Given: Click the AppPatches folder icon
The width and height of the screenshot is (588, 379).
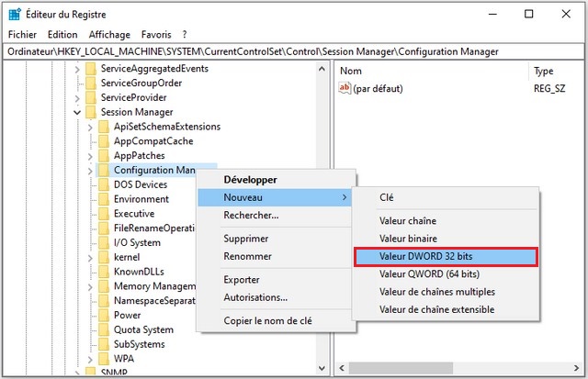Looking at the screenshot, I should (104, 156).
